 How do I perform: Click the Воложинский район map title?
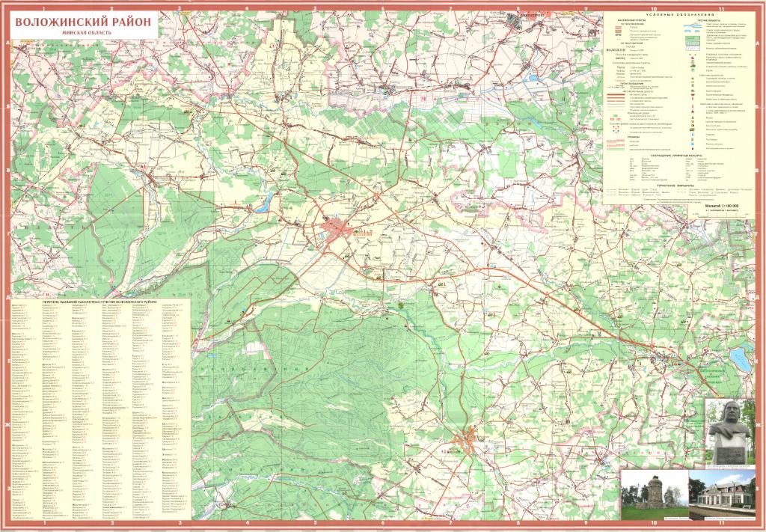tap(85, 23)
